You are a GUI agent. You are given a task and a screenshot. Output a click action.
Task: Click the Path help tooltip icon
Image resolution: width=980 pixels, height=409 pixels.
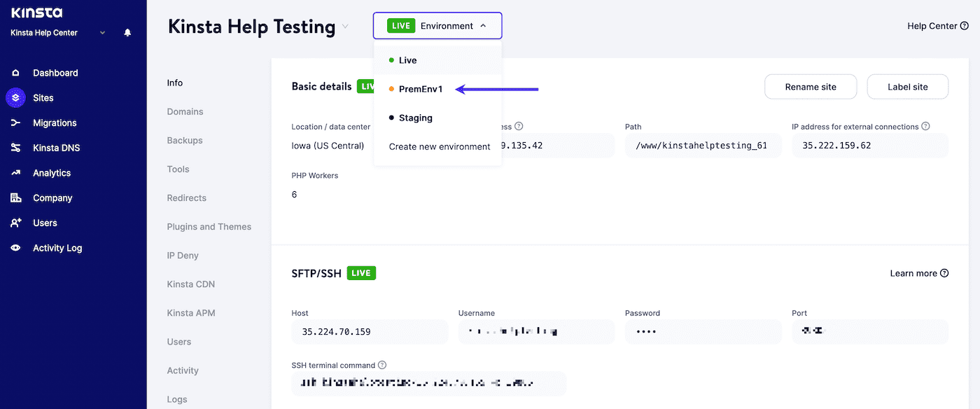(x=518, y=126)
